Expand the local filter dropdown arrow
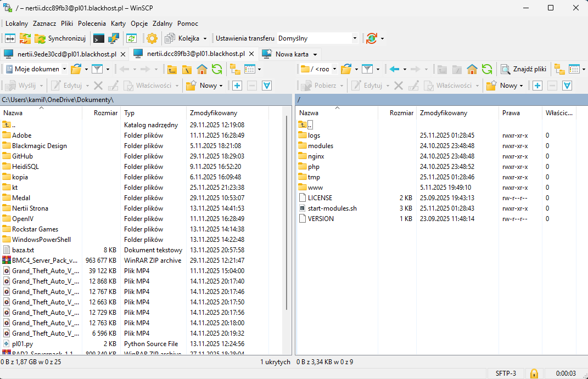The width and height of the screenshot is (588, 379). pyautogui.click(x=108, y=69)
